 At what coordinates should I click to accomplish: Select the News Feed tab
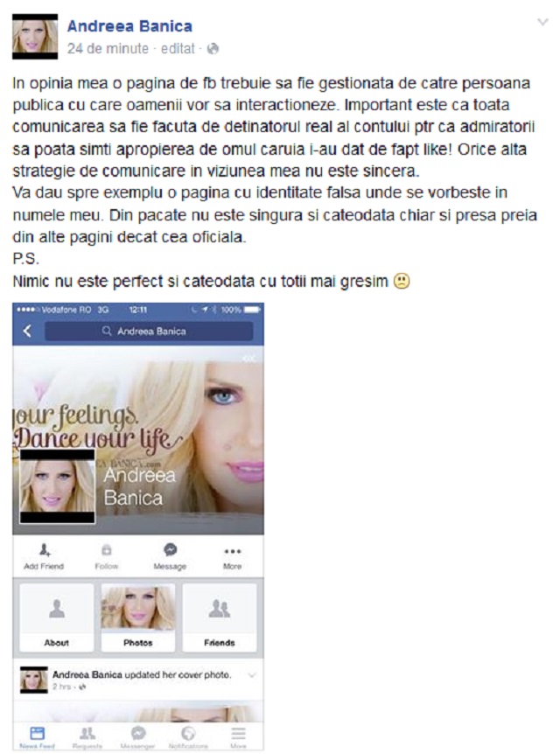coord(37,737)
